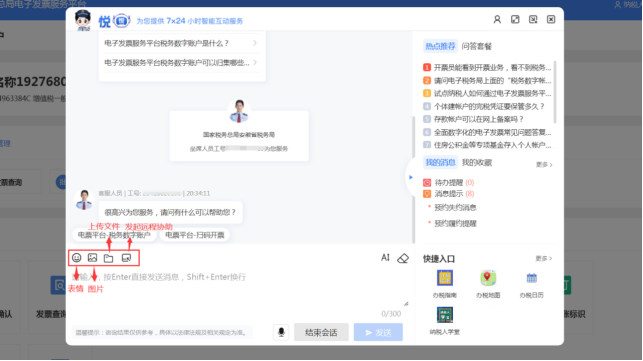643x361 pixels.
Task: Click the chat history scrollbar
Action: tap(413, 180)
